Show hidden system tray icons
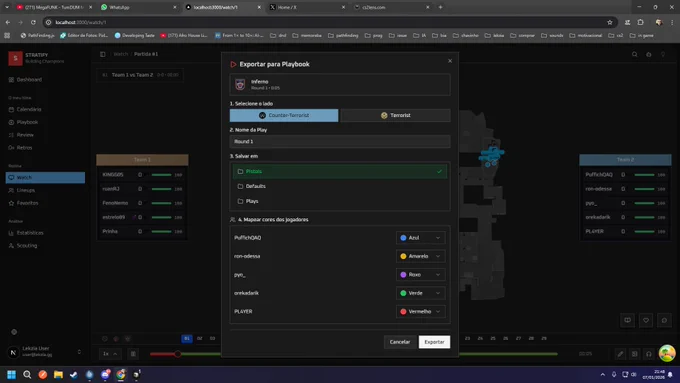Screen dimensions: 680x383 (602, 375)
